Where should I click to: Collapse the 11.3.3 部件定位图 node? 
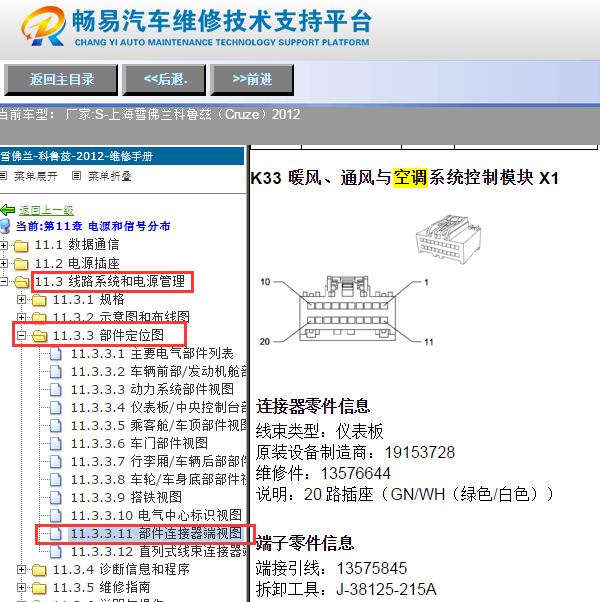coord(21,336)
